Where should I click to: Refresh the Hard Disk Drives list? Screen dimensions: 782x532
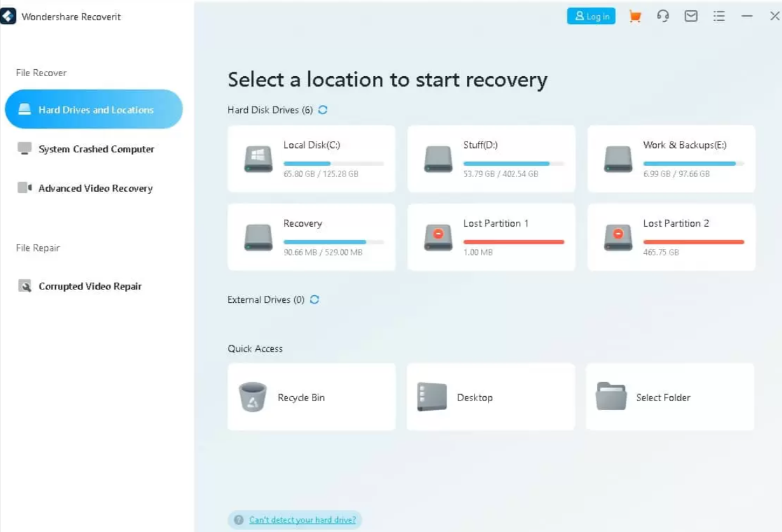pyautogui.click(x=323, y=110)
